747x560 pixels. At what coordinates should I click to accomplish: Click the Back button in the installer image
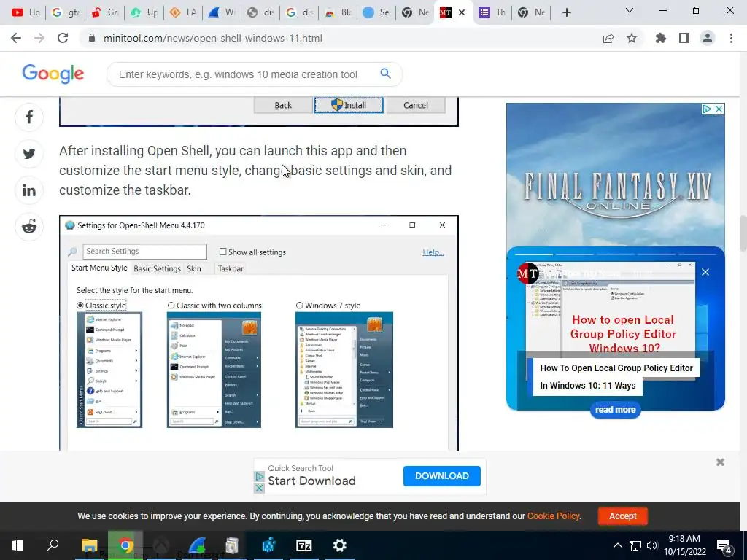click(x=283, y=105)
